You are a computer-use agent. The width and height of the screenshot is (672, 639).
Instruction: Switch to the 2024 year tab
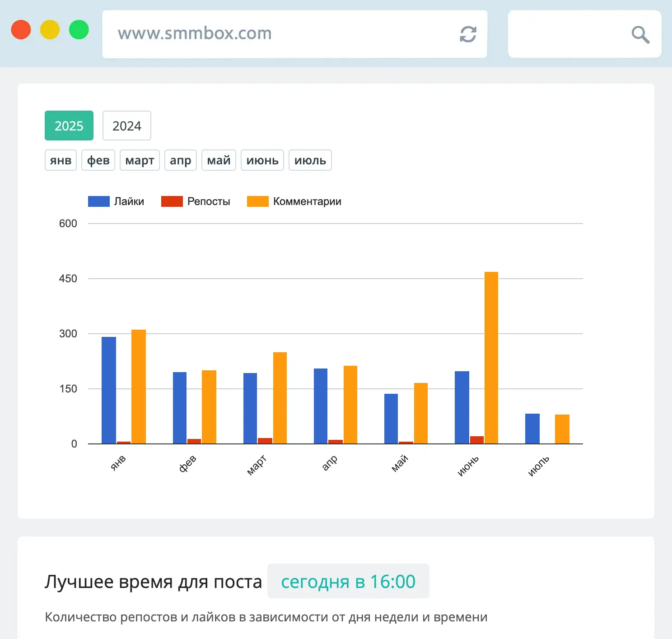127,126
